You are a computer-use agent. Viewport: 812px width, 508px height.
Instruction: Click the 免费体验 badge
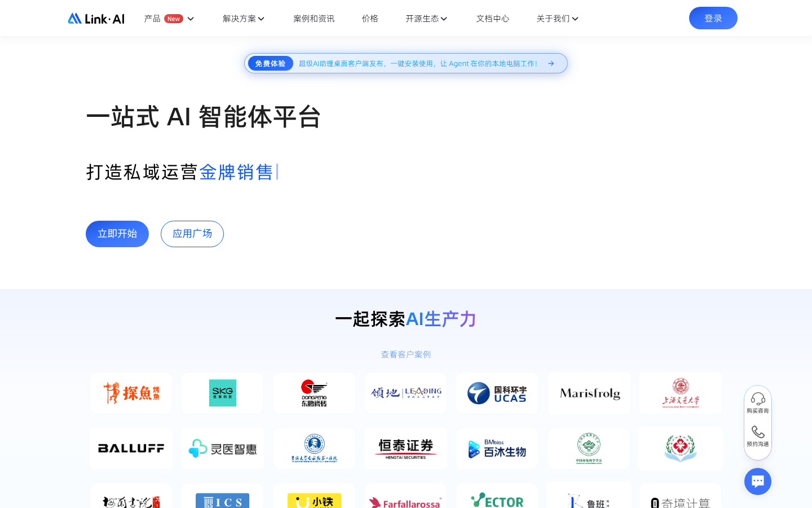click(x=271, y=63)
